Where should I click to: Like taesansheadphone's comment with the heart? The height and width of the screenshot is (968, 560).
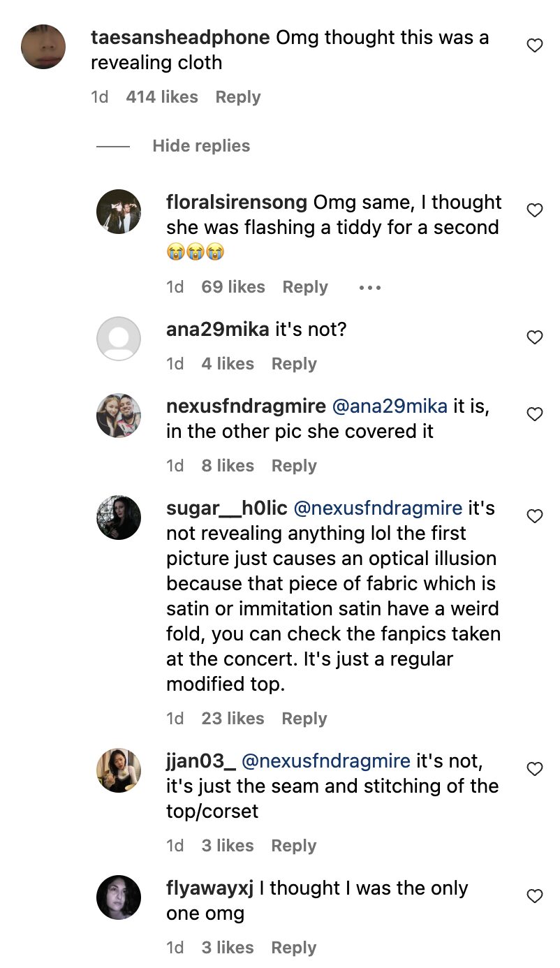534,46
